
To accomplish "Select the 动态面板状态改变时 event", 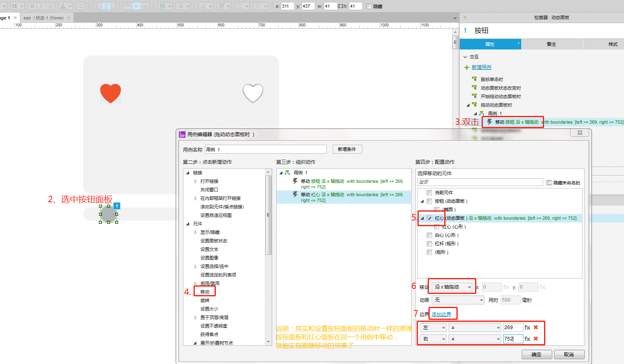I will 501,88.
